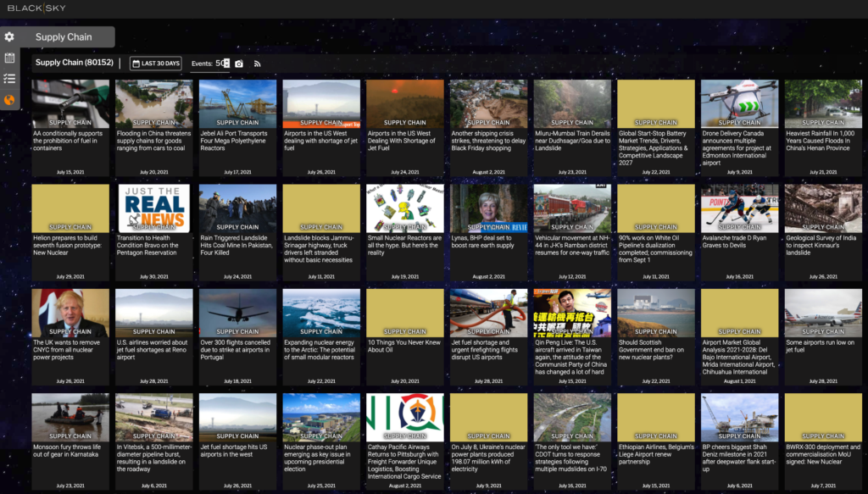Open the Flooding in China supply chains article
Screen dimensions: 868x494
point(154,139)
